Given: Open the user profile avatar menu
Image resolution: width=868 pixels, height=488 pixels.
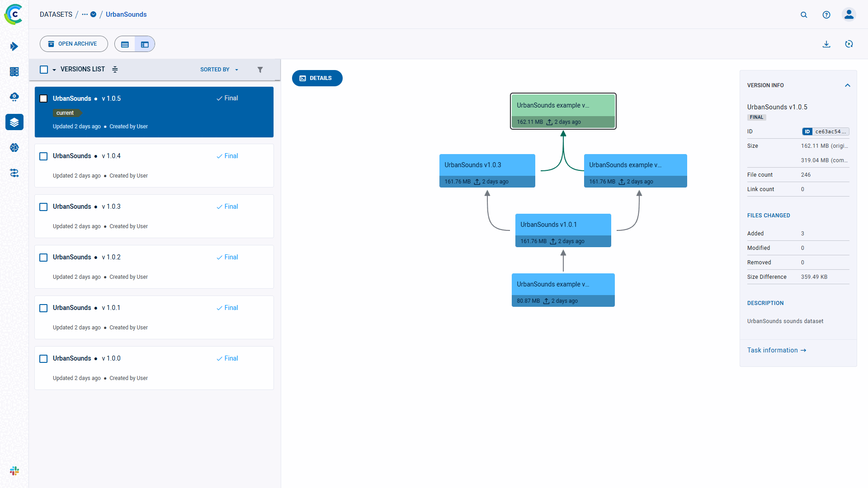Looking at the screenshot, I should 849,14.
